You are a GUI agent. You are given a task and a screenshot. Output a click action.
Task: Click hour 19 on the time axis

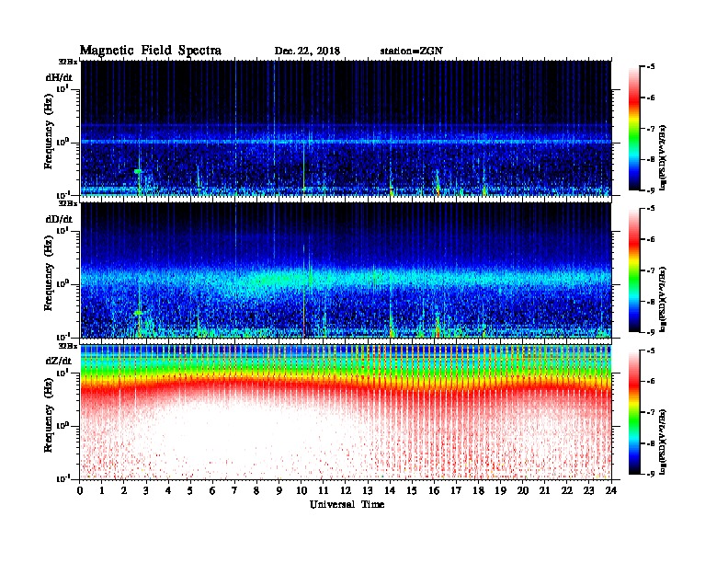[x=500, y=491]
